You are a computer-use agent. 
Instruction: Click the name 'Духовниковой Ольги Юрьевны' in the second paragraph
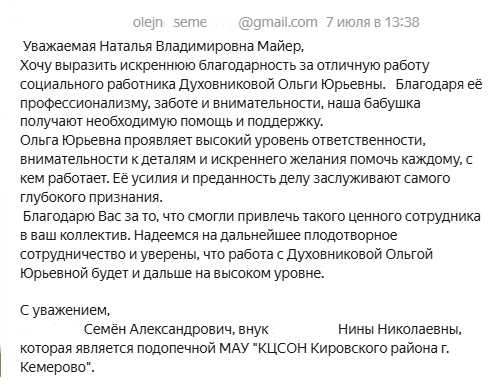click(x=280, y=84)
